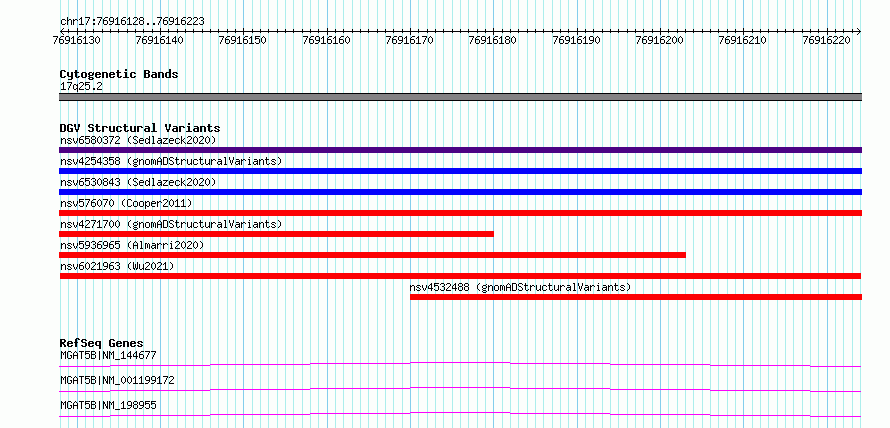Click the red nsv5936965 variant bar
The height and width of the screenshot is (428, 890).
pos(372,255)
